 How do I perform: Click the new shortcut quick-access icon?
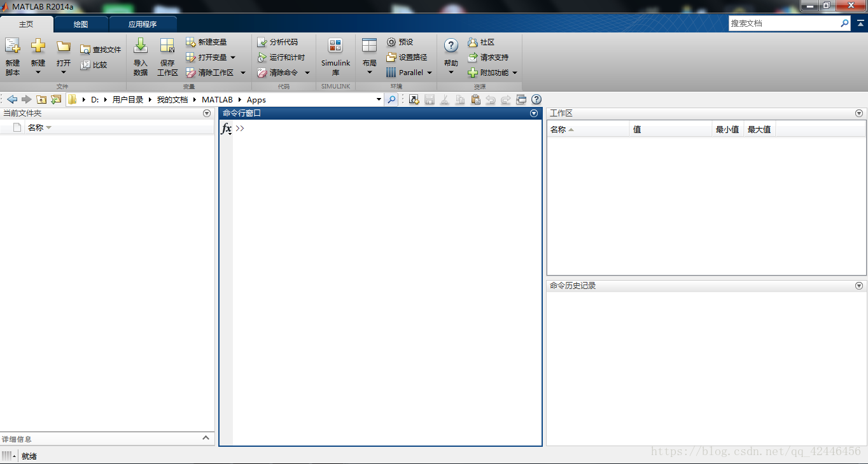[x=414, y=99]
